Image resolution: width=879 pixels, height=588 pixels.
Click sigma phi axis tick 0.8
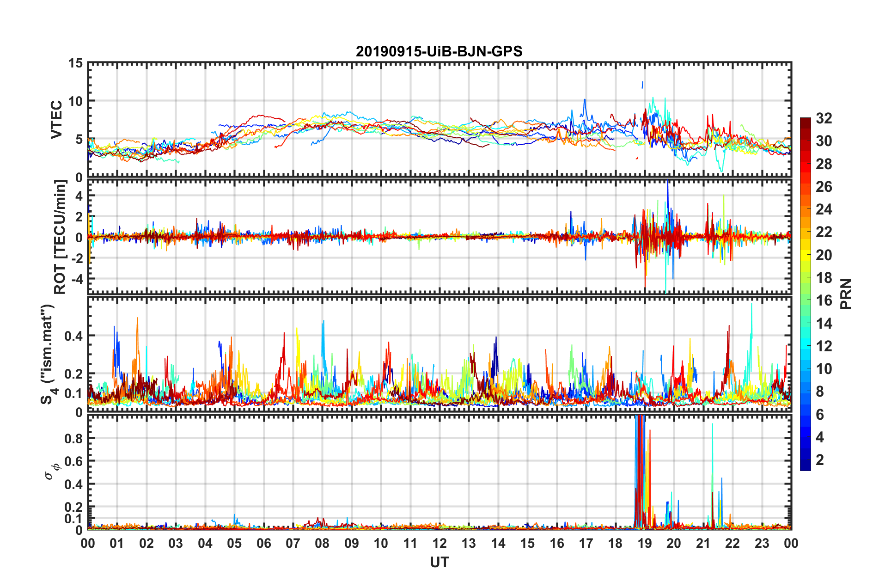pyautogui.click(x=73, y=438)
